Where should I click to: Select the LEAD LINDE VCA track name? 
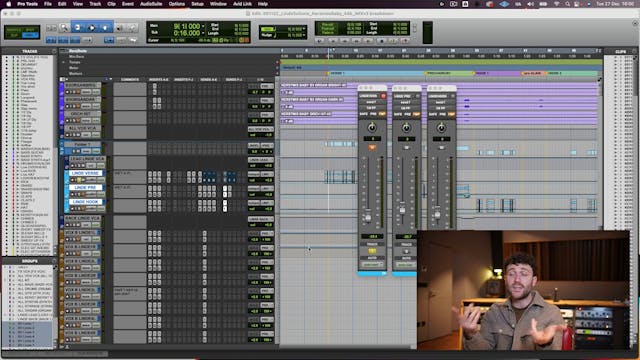87,159
